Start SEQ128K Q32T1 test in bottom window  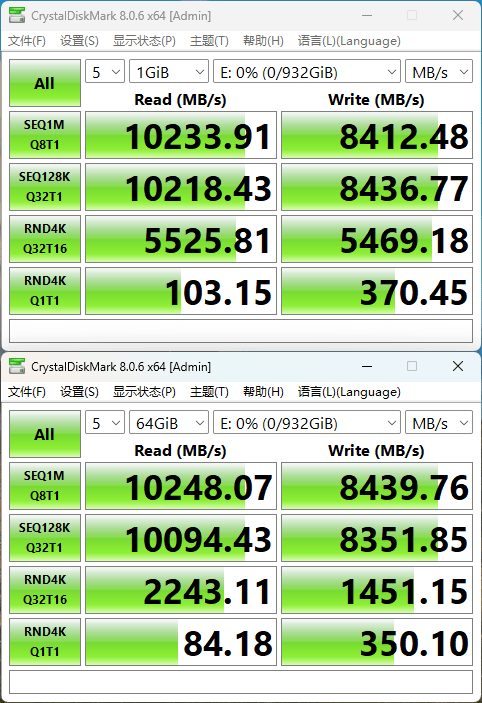click(x=45, y=538)
